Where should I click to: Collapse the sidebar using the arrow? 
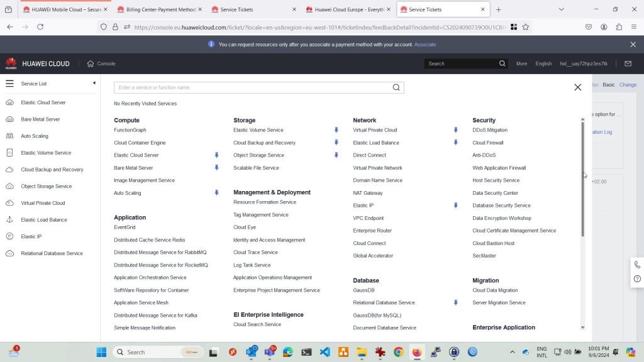click(x=94, y=83)
